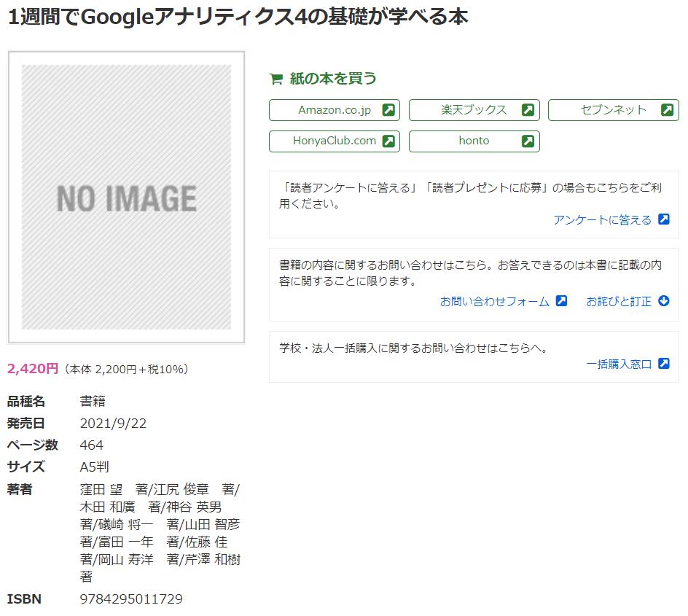Click the アンケートに答える link
Viewport: 688px width, 616px height.
(x=602, y=219)
